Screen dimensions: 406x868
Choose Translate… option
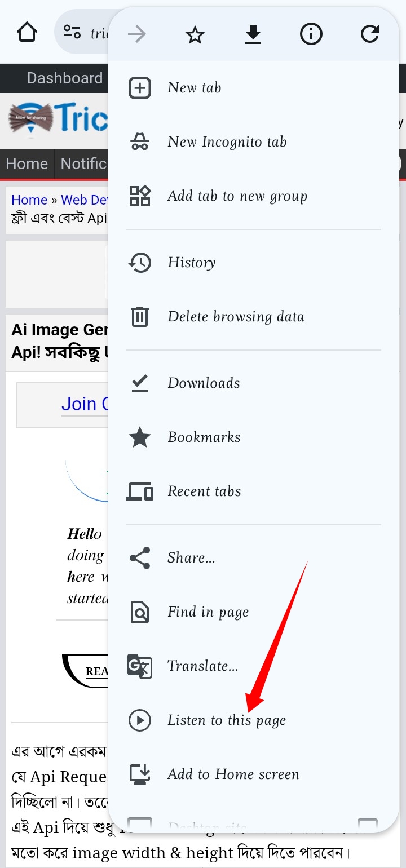point(203,666)
